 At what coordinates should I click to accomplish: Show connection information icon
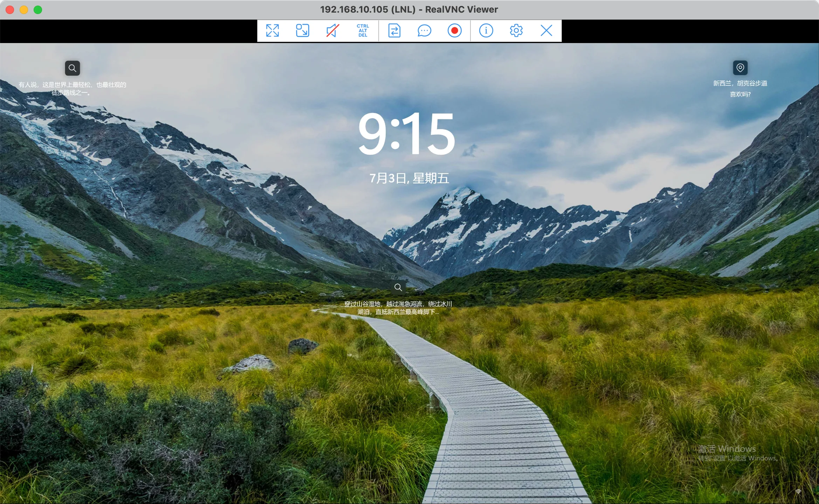pos(486,31)
